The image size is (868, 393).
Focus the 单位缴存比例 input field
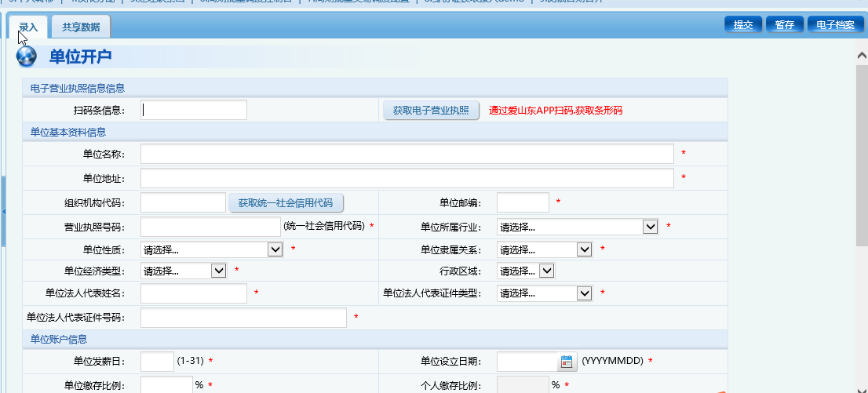166,384
